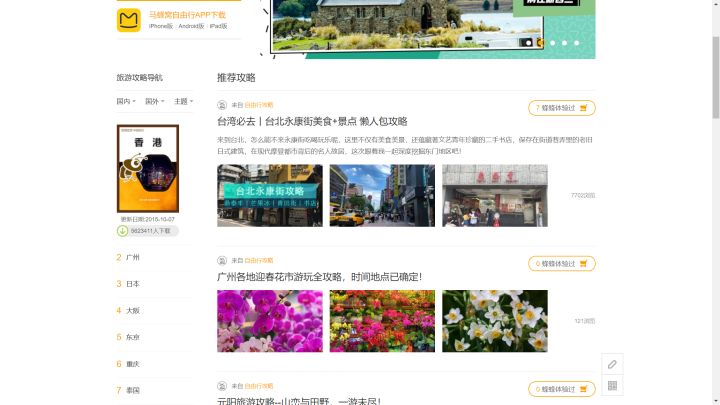Click the 121浏览 view count text
720x405 pixels.
coord(585,321)
